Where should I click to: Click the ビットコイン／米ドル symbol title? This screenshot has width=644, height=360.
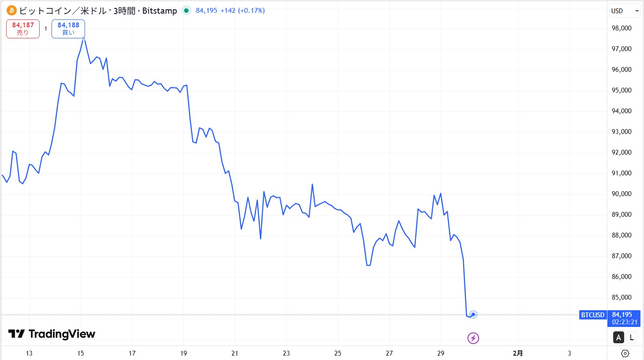coord(98,11)
